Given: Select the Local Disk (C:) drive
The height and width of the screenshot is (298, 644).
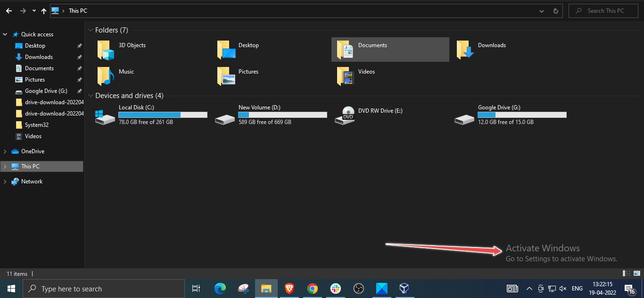Looking at the screenshot, I should 151,115.
